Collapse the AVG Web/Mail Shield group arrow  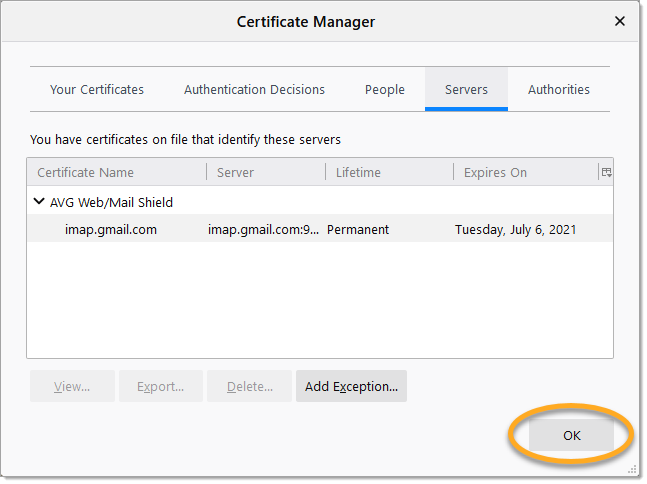(40, 202)
